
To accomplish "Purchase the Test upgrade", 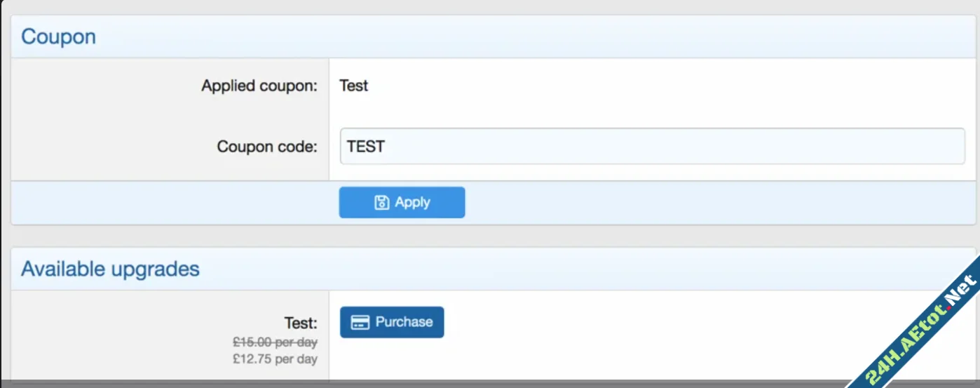I will [392, 322].
